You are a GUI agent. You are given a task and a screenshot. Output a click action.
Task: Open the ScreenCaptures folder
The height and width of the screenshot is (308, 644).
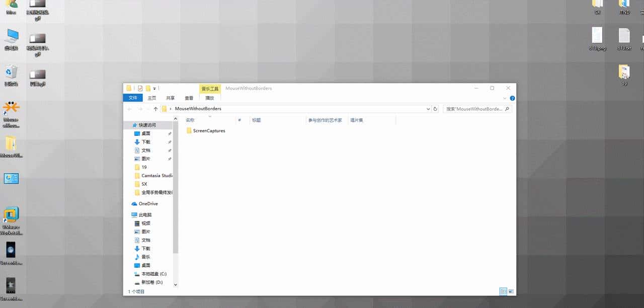coord(208,131)
